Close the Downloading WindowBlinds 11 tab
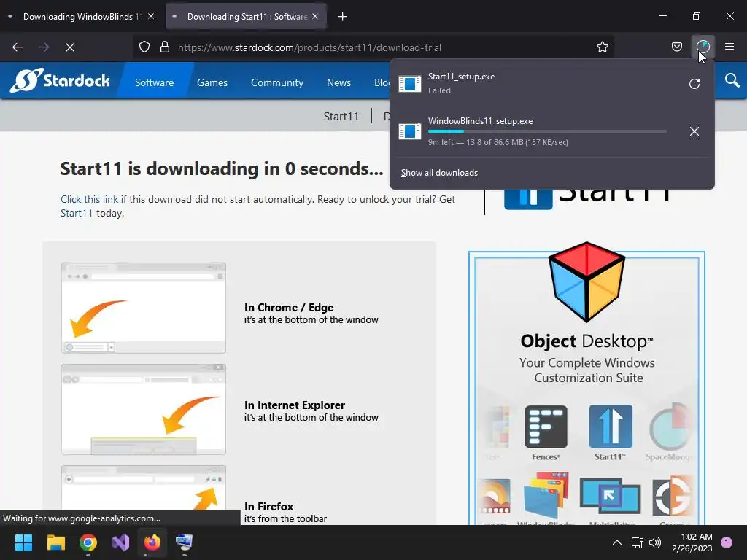 pyautogui.click(x=151, y=16)
